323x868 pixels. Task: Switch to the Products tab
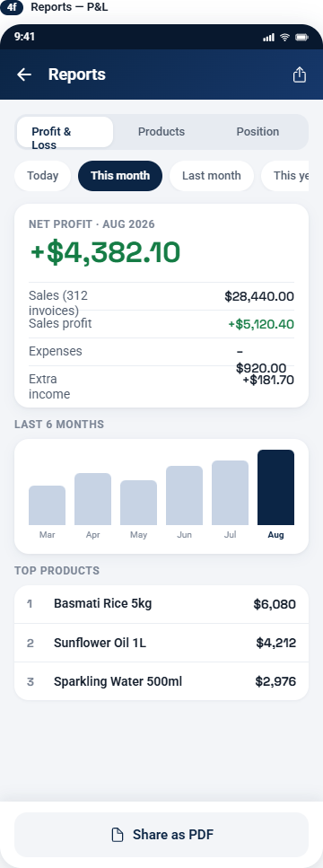coord(161,132)
